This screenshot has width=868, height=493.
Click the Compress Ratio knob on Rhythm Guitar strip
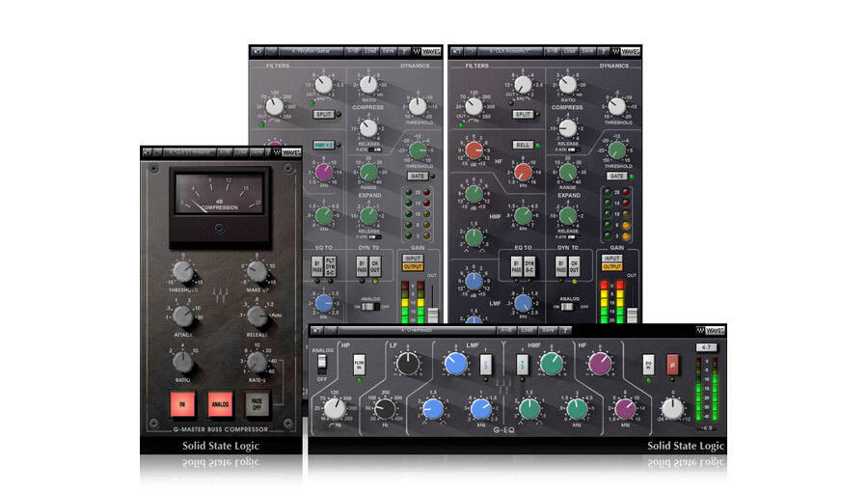368,85
